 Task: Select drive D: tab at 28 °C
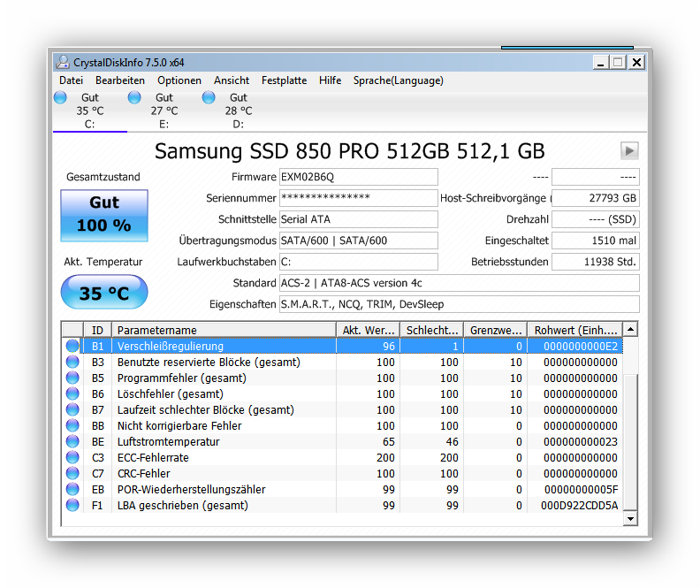239,111
